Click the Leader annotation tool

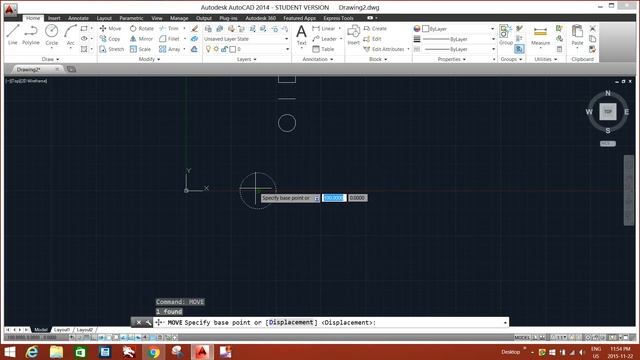click(x=324, y=39)
